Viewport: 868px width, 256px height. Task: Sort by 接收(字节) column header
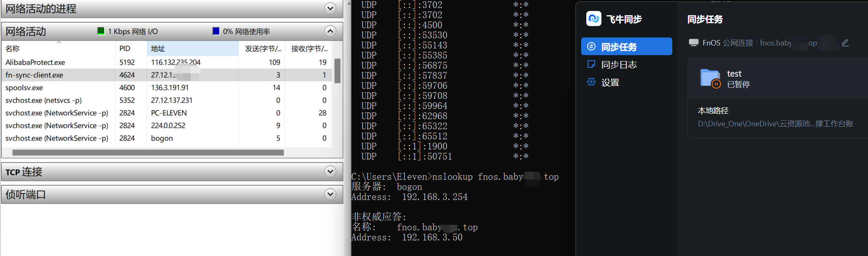309,48
